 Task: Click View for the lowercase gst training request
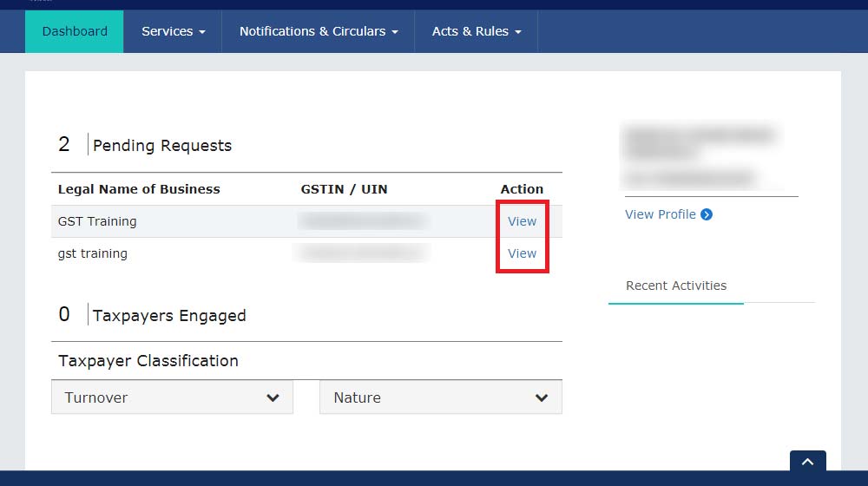pyautogui.click(x=522, y=253)
